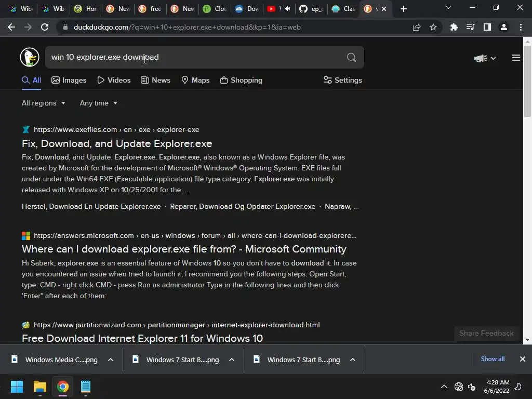
Task: Switch to the Clas tab
Action: pyautogui.click(x=344, y=9)
